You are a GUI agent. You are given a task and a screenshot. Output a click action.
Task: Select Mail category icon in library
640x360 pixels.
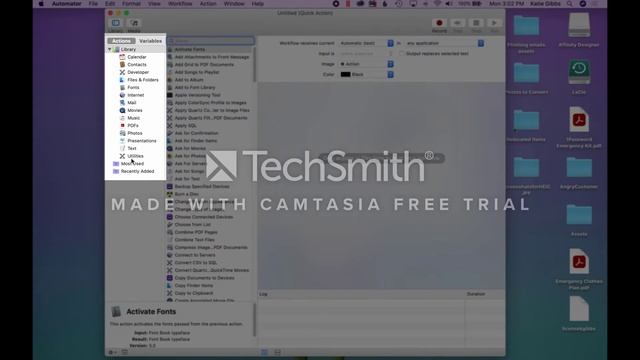122,103
